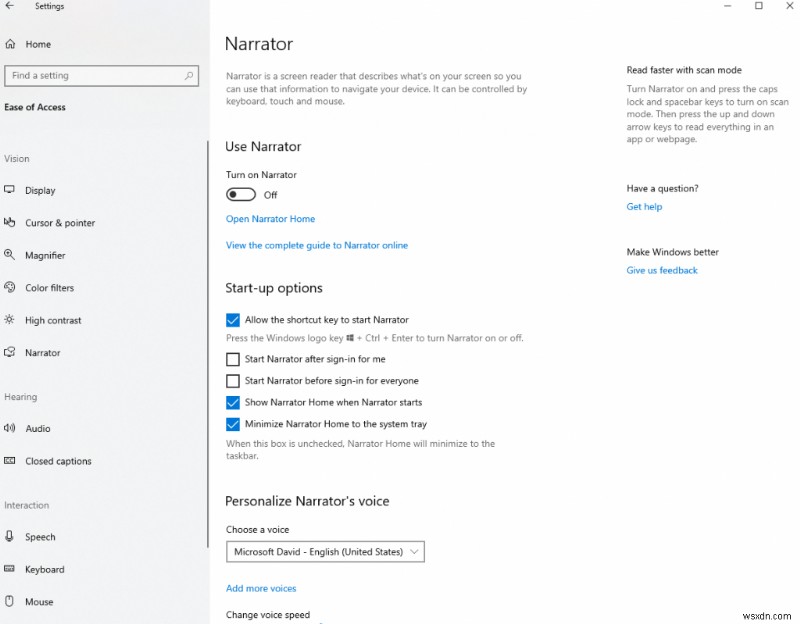This screenshot has height=624, width=800.
Task: Turn on the Narrator toggle
Action: (x=240, y=194)
